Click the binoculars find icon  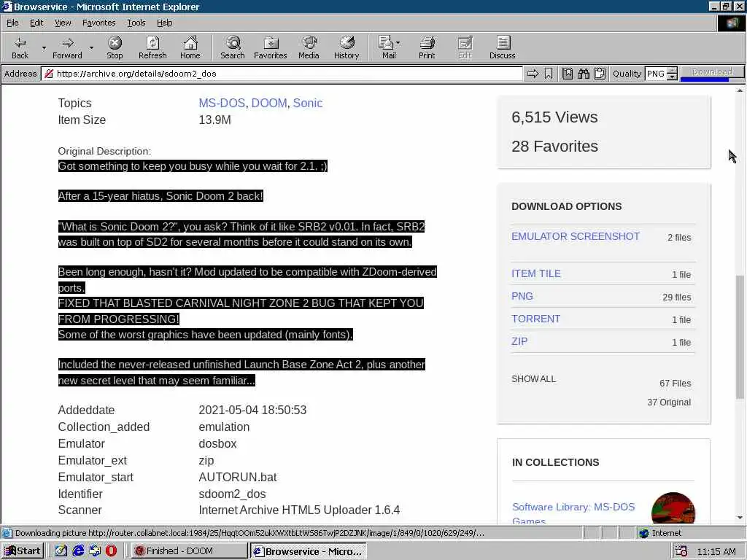[x=584, y=74]
